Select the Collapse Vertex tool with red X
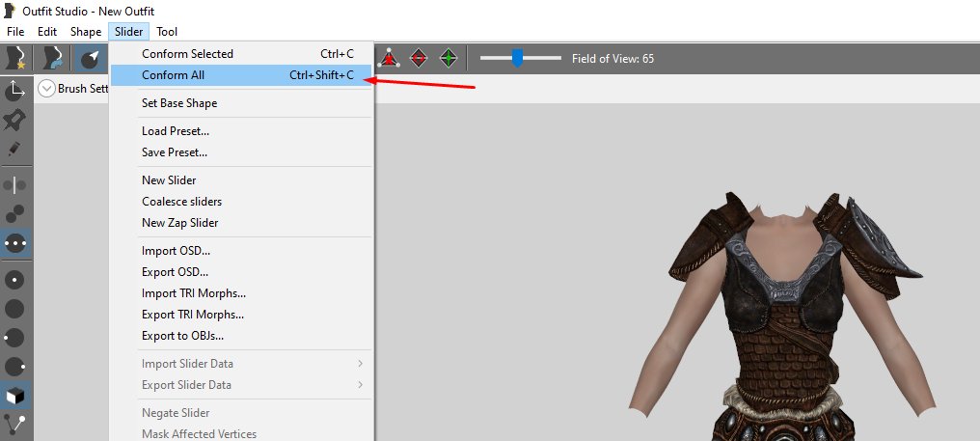 point(389,58)
